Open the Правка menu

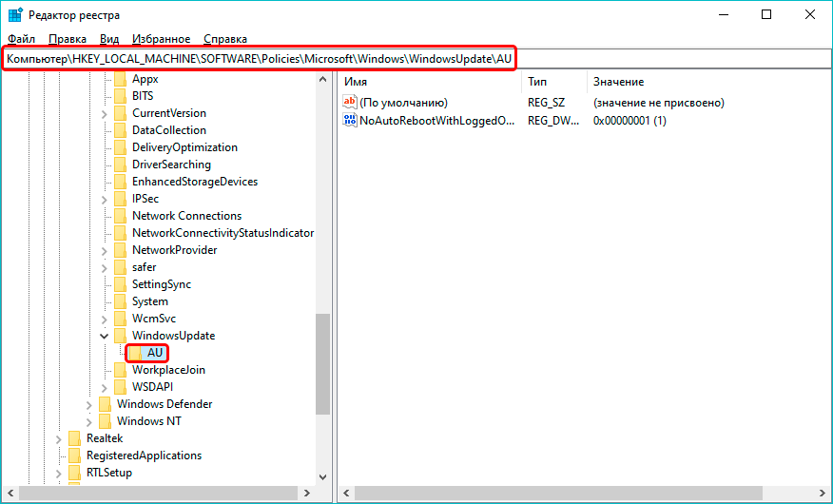[67, 39]
